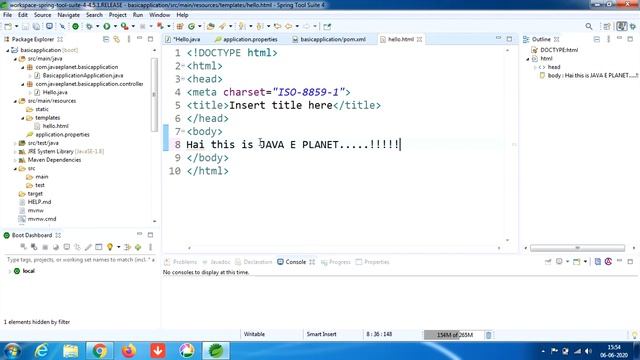The width and height of the screenshot is (640, 360).
Task: Open the File menu
Action: coord(7,15)
